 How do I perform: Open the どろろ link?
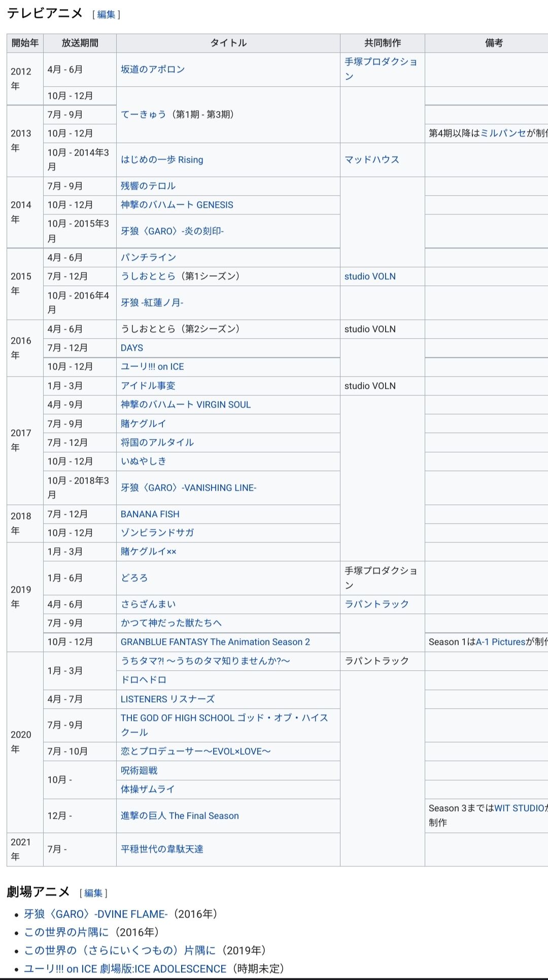pos(134,578)
